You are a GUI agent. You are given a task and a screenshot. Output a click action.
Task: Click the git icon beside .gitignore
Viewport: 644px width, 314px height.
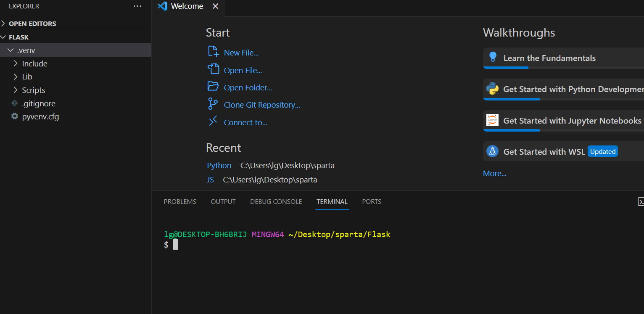point(15,103)
